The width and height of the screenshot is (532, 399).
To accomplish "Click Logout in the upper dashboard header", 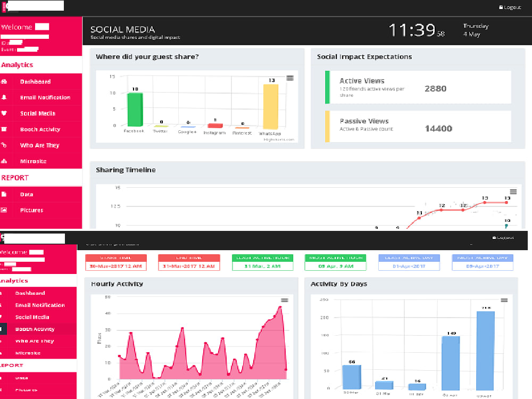I will coord(510,7).
